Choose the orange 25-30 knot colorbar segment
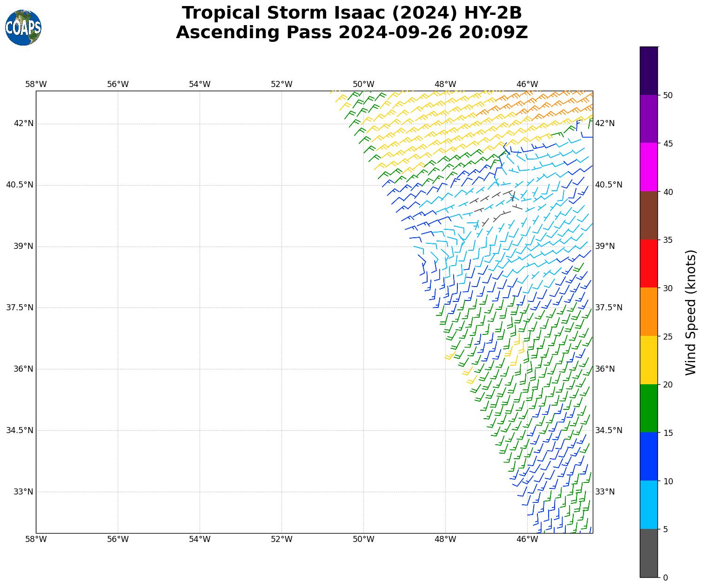Image resolution: width=704 pixels, height=588 pixels. tap(649, 312)
